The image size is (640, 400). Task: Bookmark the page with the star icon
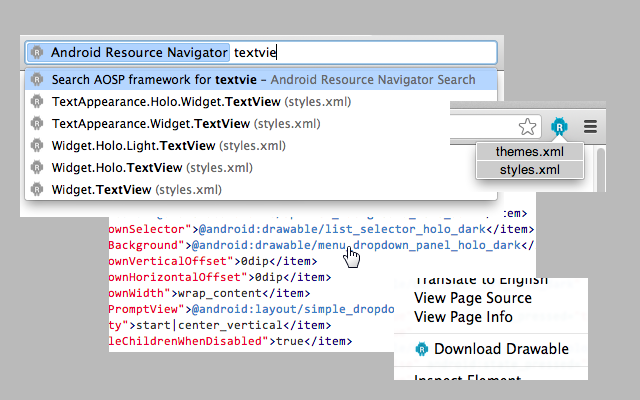pos(527,127)
